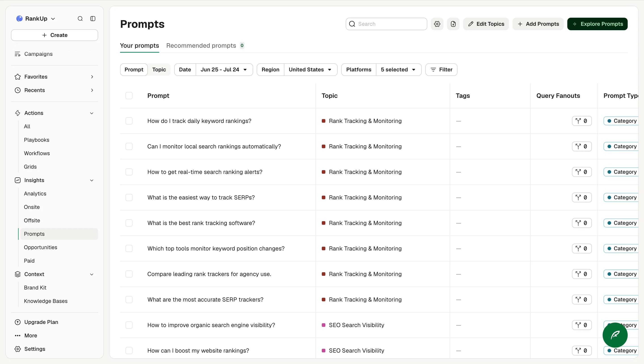Check the daily keyword rankings prompt row
644x364 pixels.
click(129, 121)
